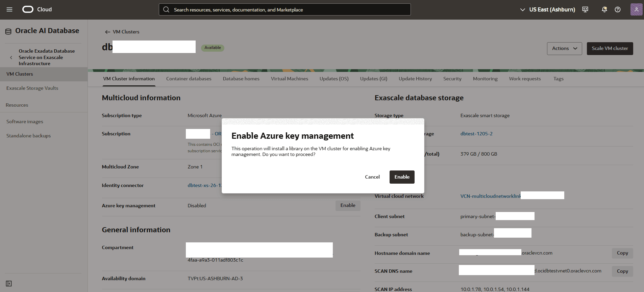Collapse the sidebar using bottom panel icon
Viewport: 644px width, 292px height.
[9, 284]
